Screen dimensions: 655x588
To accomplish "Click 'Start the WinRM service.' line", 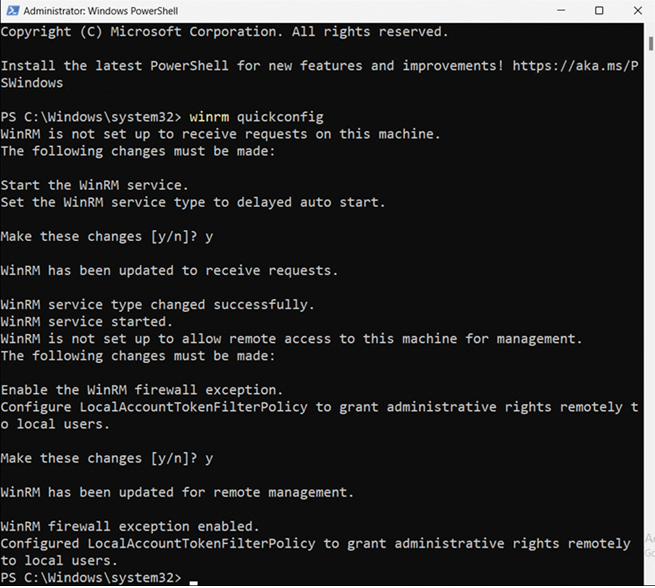I will (x=94, y=185).
